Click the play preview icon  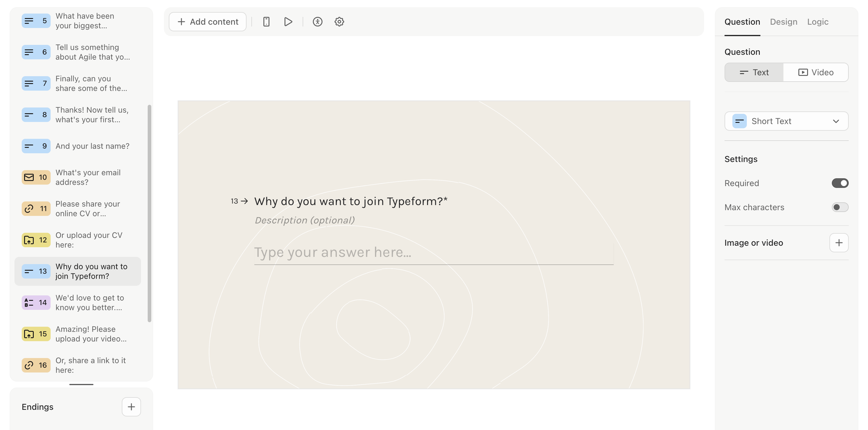point(288,22)
